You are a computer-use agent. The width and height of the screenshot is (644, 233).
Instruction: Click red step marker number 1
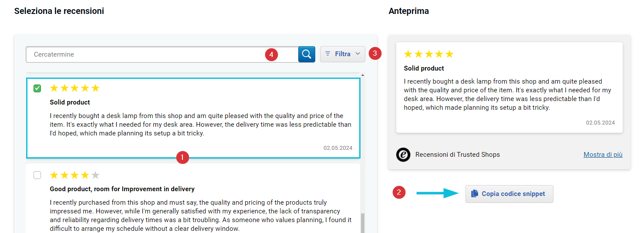click(182, 157)
